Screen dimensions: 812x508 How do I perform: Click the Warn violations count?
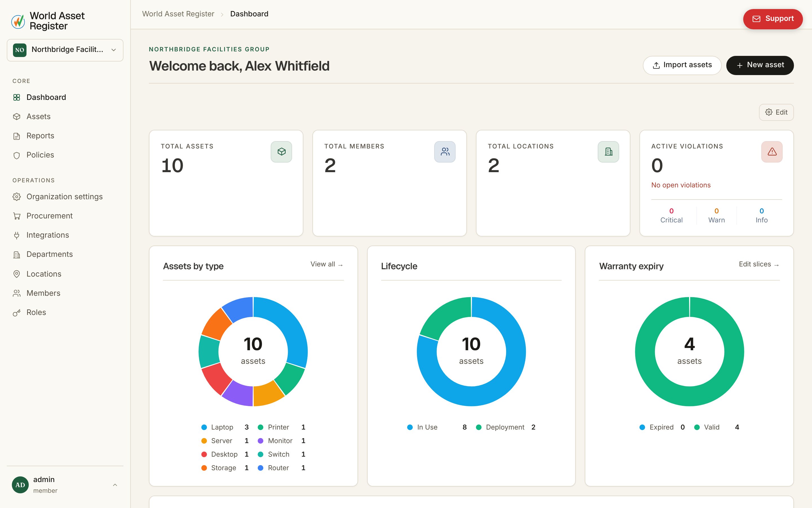(x=716, y=211)
